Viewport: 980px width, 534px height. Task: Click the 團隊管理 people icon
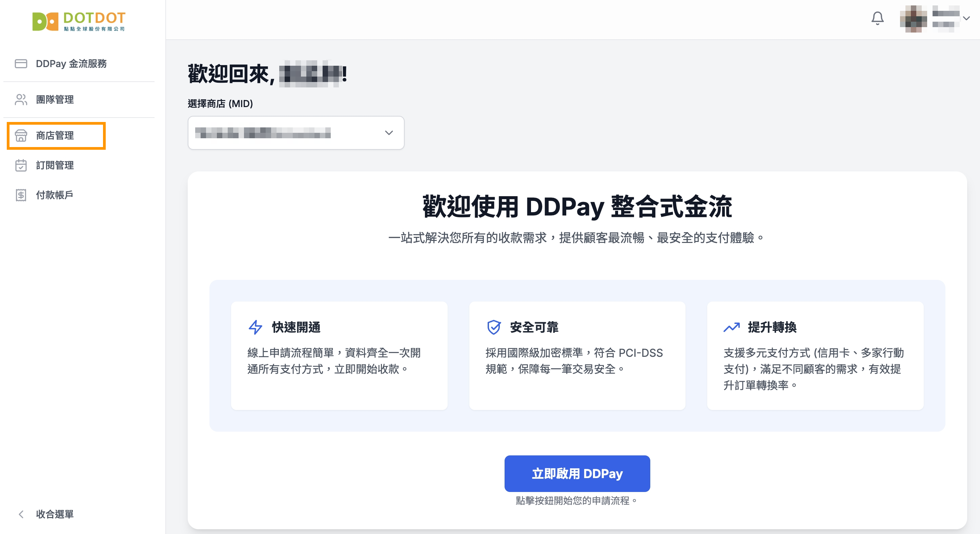coord(21,100)
